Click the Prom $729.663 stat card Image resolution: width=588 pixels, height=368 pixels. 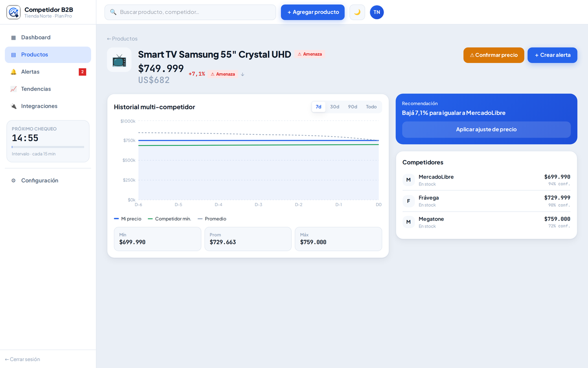click(x=248, y=239)
